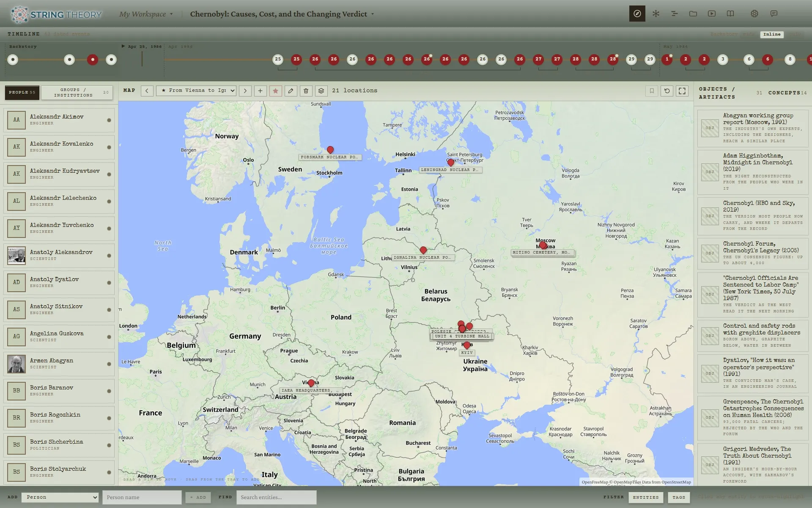The width and height of the screenshot is (812, 508).
Task: Click the + ADD button
Action: point(198,497)
